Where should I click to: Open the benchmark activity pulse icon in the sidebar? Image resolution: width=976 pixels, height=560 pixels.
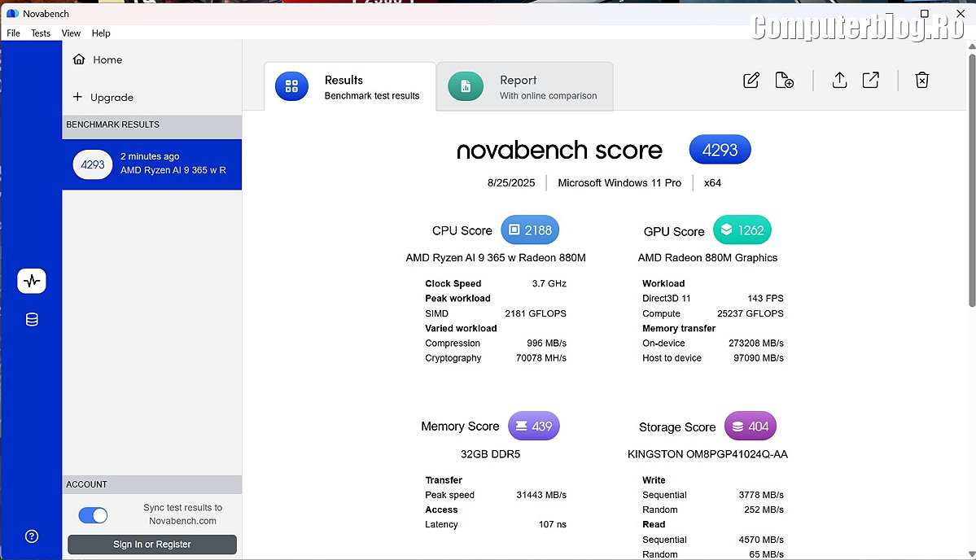pyautogui.click(x=32, y=281)
